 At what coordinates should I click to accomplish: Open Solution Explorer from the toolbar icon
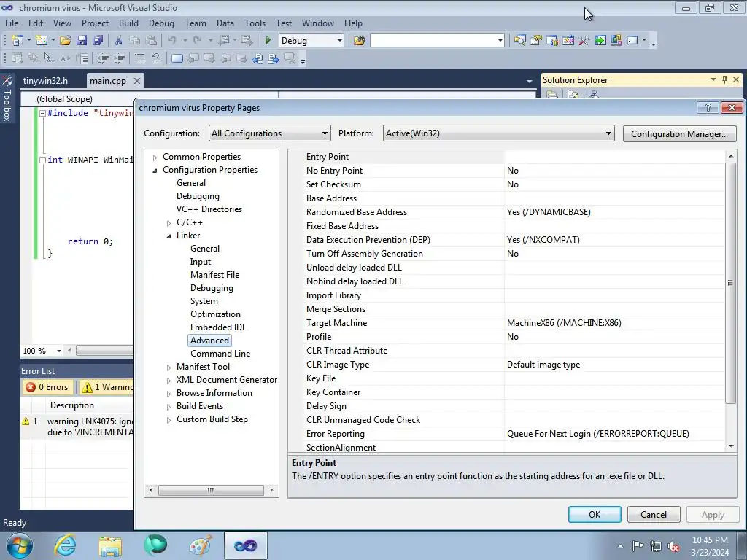pos(519,41)
